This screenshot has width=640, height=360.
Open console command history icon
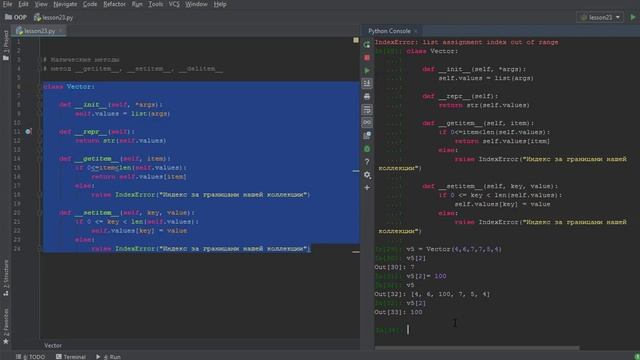pyautogui.click(x=367, y=136)
